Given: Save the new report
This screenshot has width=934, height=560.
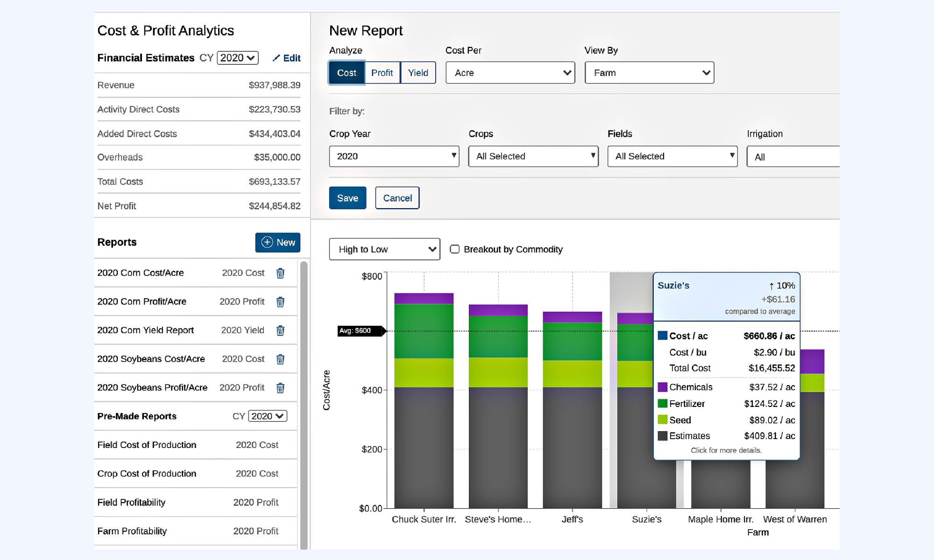Looking at the screenshot, I should 347,198.
